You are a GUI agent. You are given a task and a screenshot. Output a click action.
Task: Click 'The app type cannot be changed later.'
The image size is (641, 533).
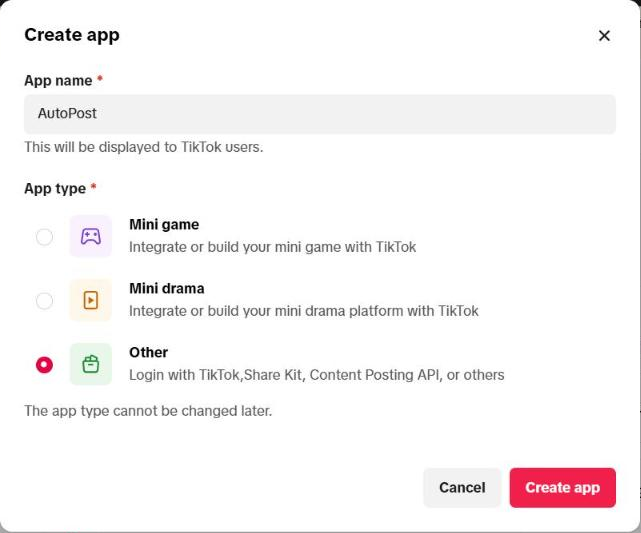148,411
